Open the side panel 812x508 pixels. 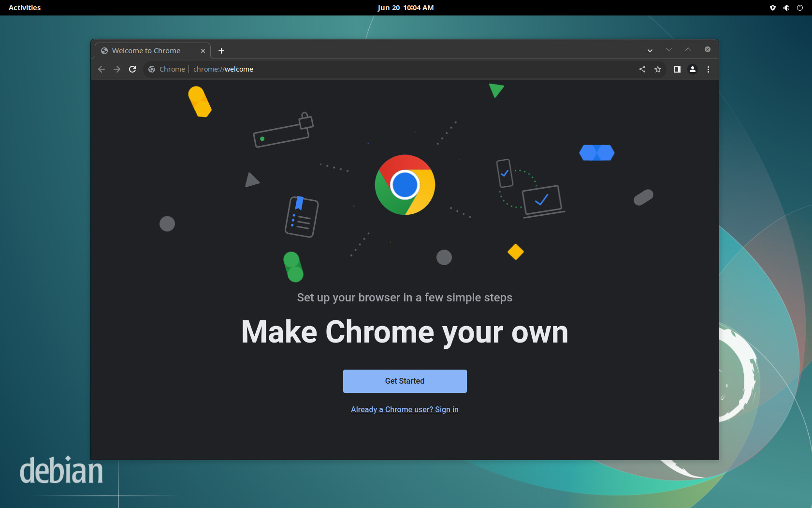click(677, 69)
